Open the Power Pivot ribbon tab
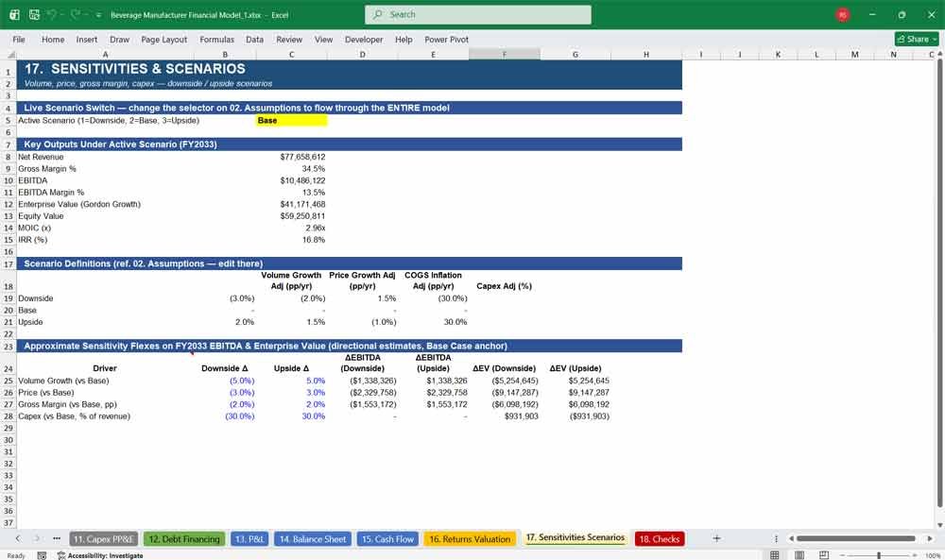Image resolution: width=945 pixels, height=560 pixels. click(x=447, y=39)
